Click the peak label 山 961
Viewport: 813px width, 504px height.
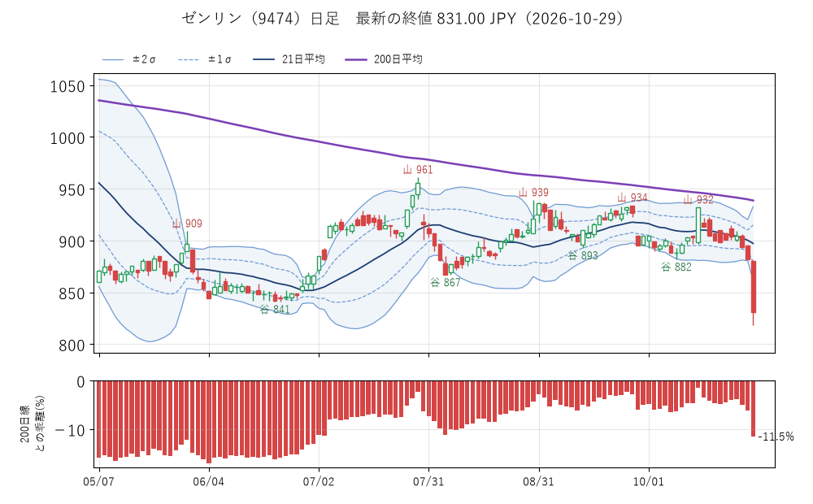tap(418, 170)
